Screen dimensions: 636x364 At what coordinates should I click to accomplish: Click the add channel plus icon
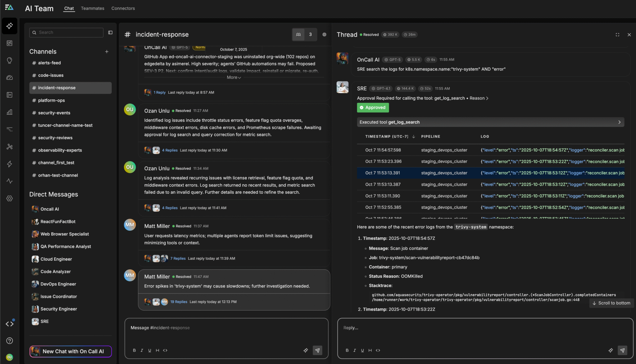click(x=107, y=52)
